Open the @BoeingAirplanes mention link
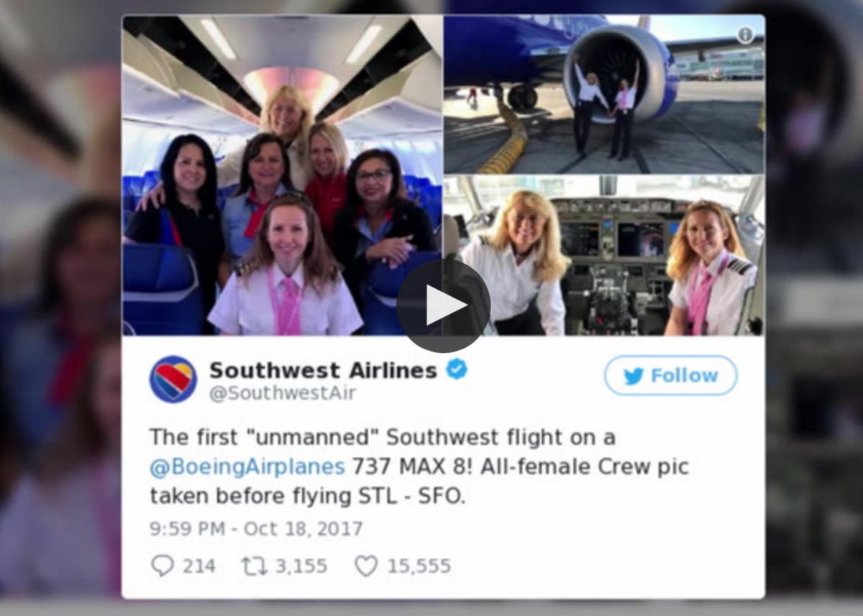 [x=247, y=466]
